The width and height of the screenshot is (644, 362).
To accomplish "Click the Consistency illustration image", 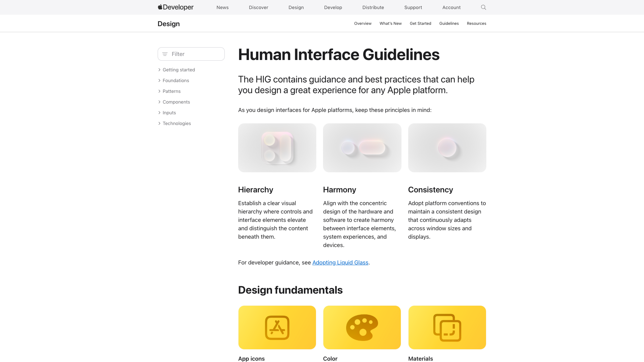I will (447, 148).
